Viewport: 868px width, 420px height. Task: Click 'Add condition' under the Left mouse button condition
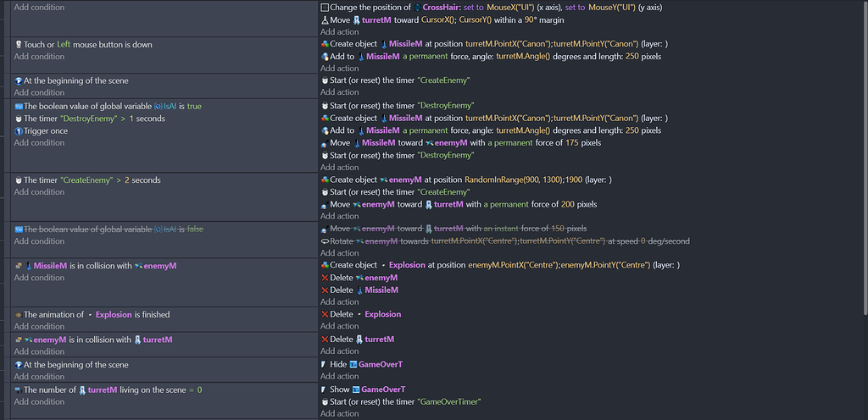coord(39,57)
